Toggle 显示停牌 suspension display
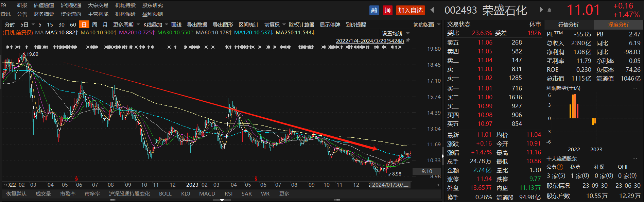 pos(330,24)
